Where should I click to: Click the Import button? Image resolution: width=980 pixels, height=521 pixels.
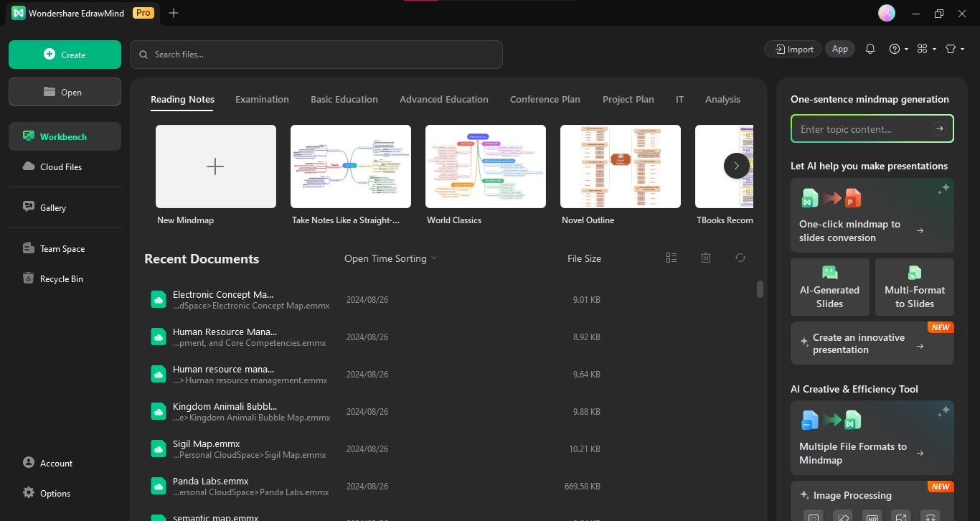pyautogui.click(x=793, y=49)
